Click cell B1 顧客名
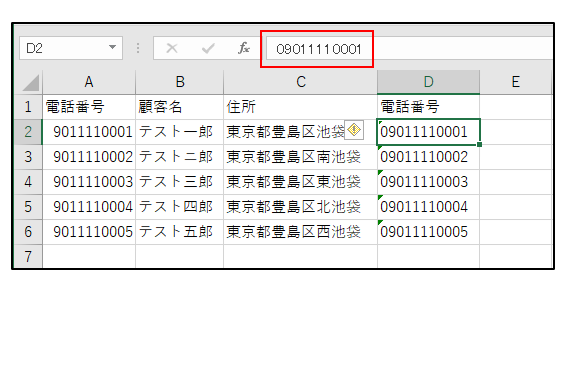Screen dimensions: 561x390 pyautogui.click(x=180, y=107)
